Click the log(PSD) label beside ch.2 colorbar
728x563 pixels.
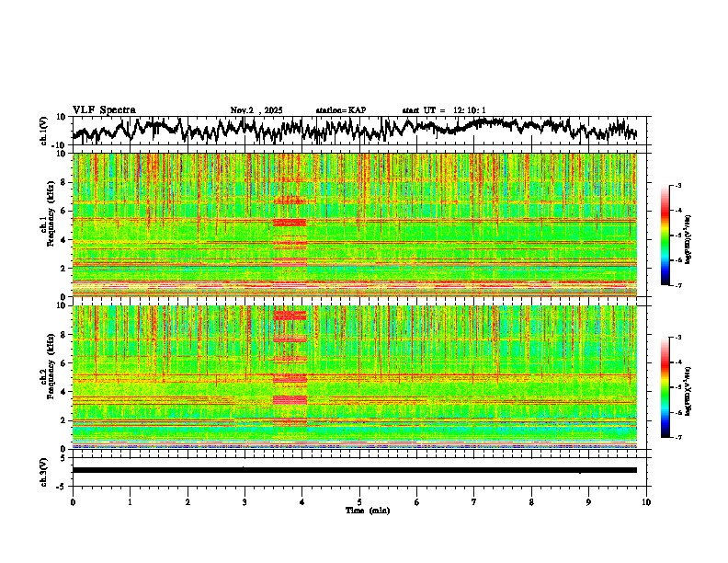click(688, 391)
